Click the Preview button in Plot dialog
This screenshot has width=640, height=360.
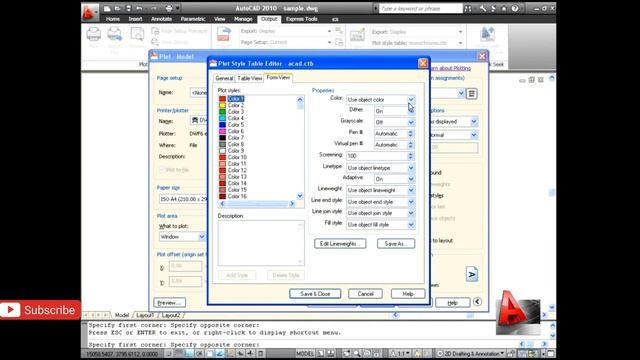coord(169,302)
